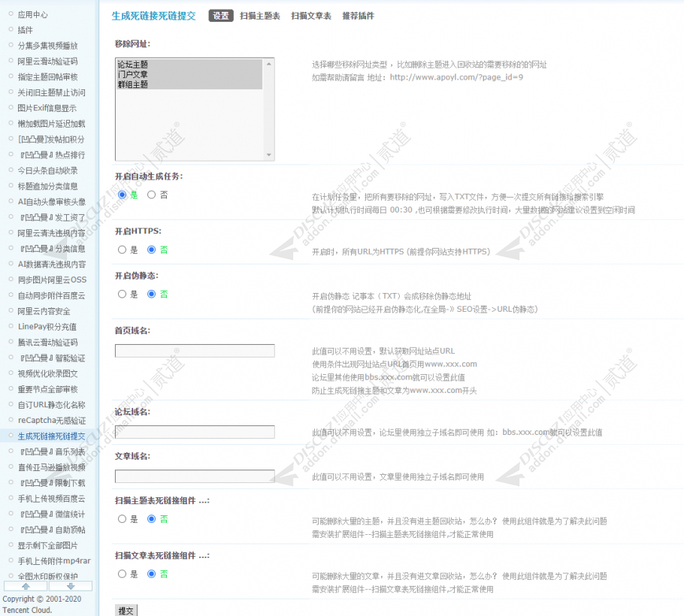Focus the 论坛域名 input field
684x616 pixels.
[x=195, y=432]
